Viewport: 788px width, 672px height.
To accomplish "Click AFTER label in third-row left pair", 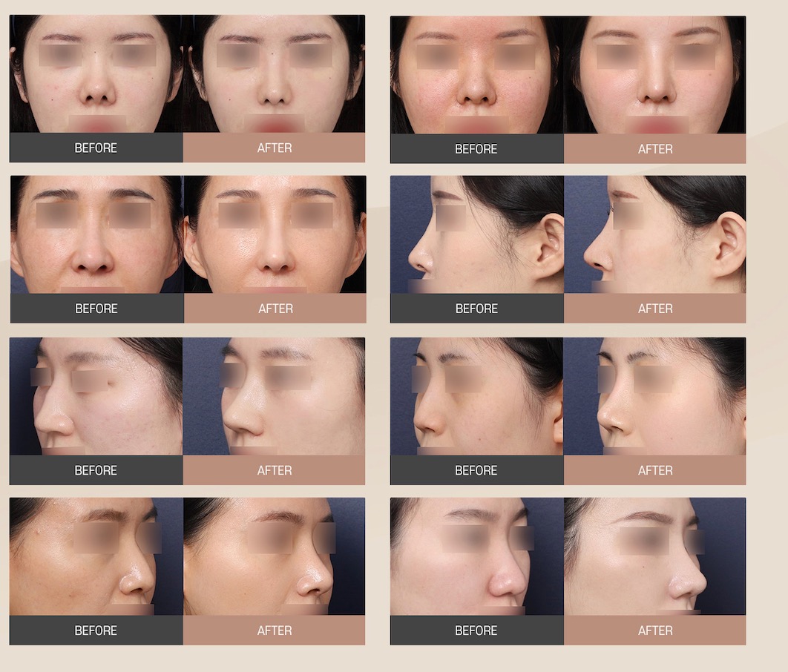I will 274,470.
